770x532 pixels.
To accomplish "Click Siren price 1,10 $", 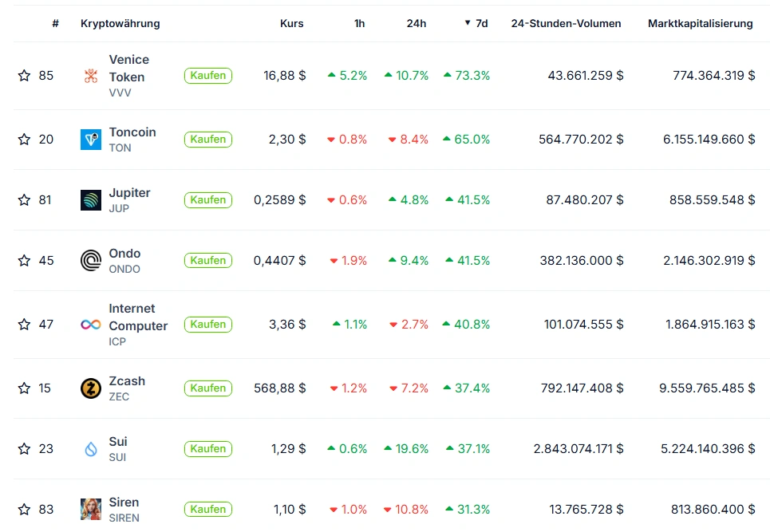I will click(290, 510).
